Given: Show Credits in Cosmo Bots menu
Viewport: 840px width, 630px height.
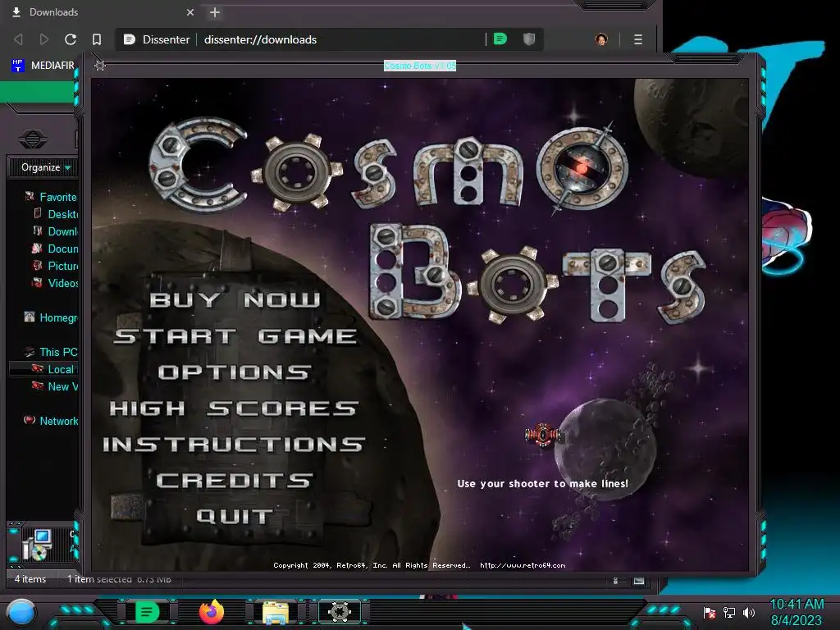Looking at the screenshot, I should tap(234, 481).
